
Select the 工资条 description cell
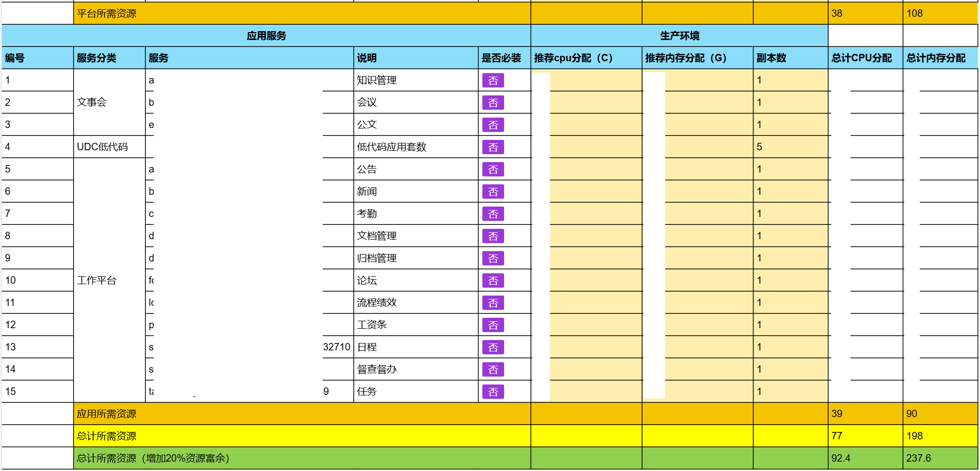(x=416, y=325)
